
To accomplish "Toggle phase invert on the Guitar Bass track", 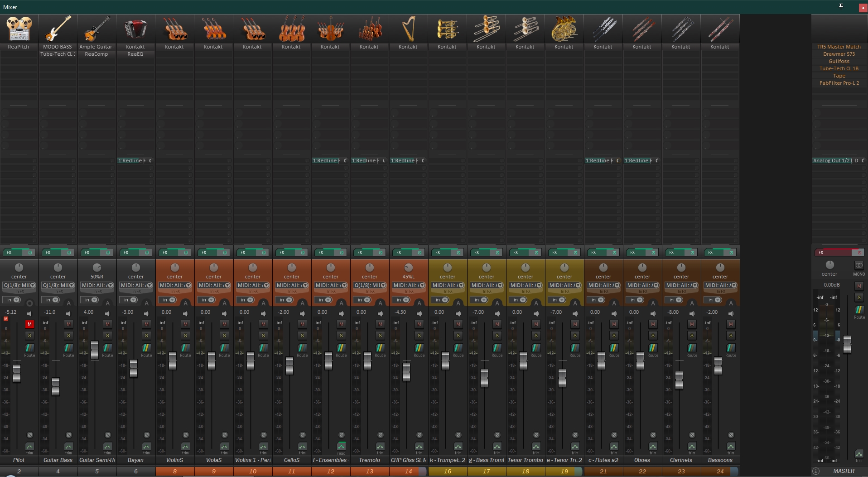I will tap(69, 435).
